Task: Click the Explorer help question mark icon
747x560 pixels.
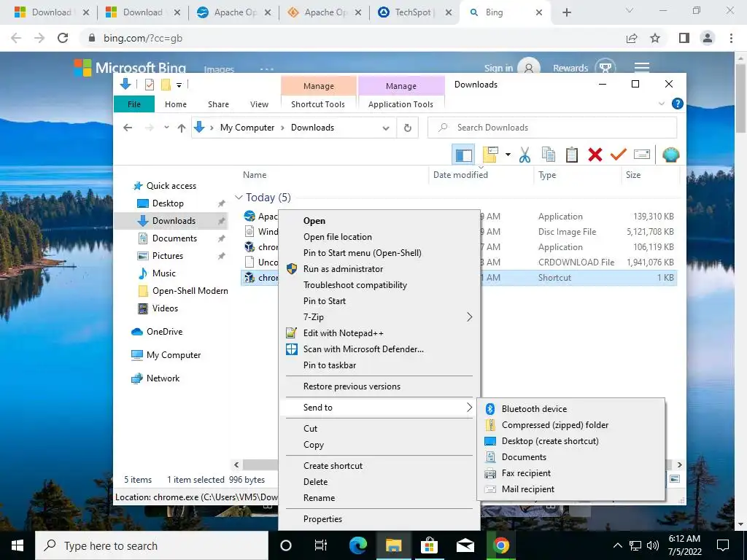Action: pyautogui.click(x=677, y=104)
